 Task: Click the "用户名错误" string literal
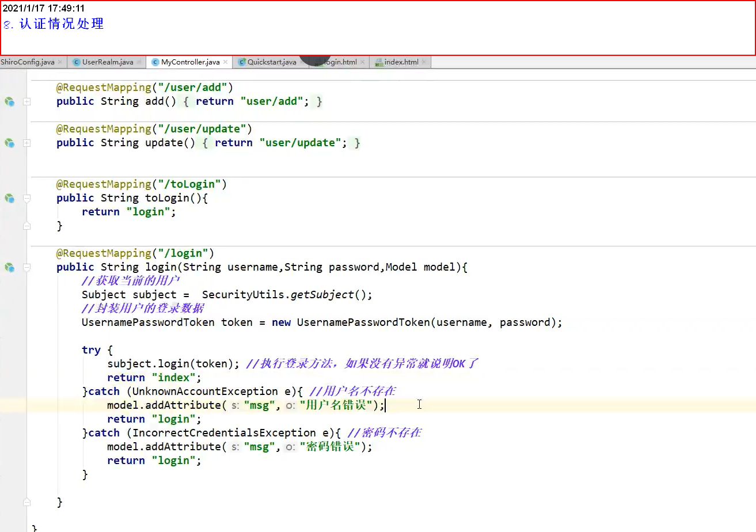click(336, 405)
